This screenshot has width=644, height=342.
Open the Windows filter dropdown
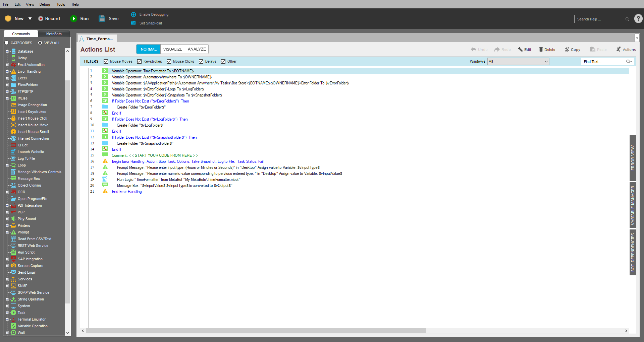coord(518,61)
